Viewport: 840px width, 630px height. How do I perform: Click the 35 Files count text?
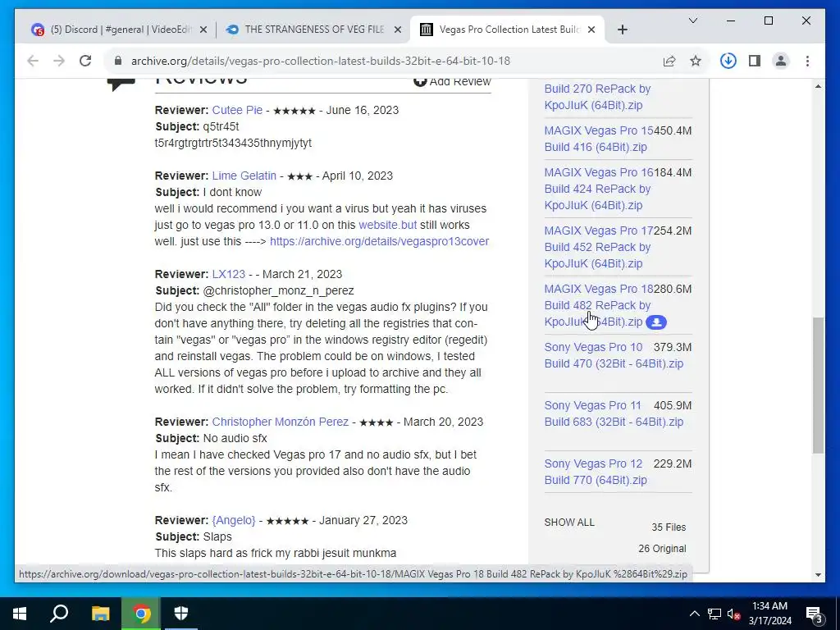[669, 527]
